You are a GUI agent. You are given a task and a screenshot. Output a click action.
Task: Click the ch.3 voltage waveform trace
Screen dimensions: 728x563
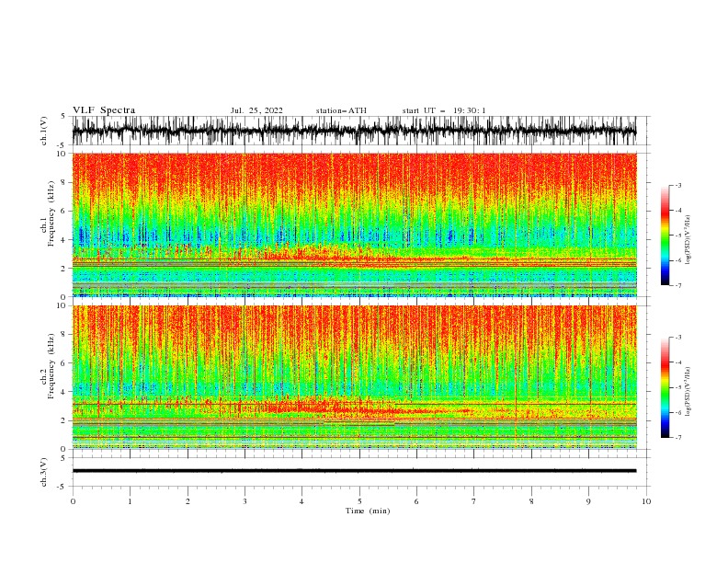point(354,471)
